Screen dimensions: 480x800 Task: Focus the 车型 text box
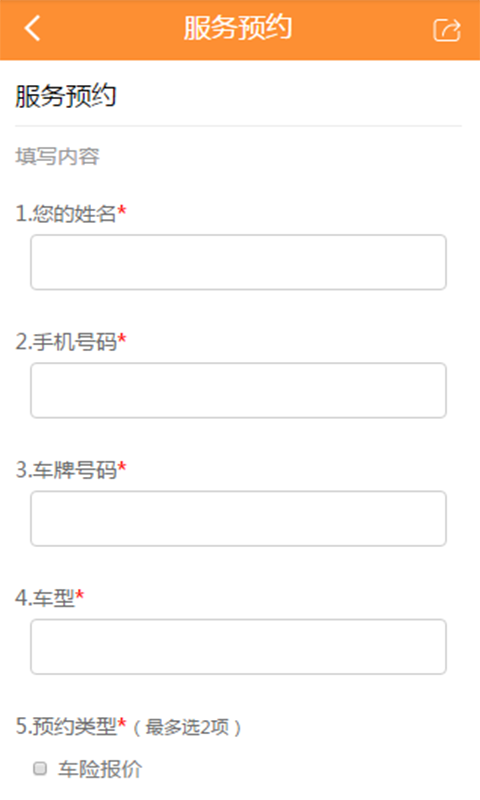(x=238, y=646)
